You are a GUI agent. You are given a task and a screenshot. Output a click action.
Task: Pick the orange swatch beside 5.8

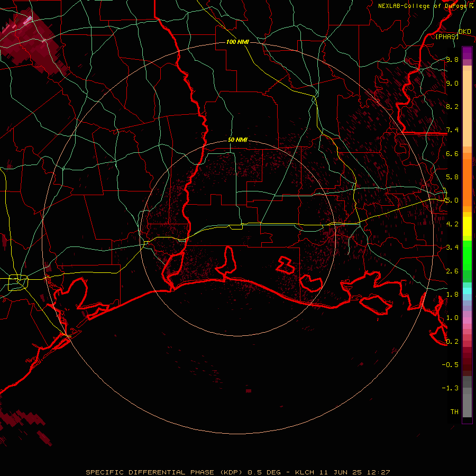[x=467, y=179]
